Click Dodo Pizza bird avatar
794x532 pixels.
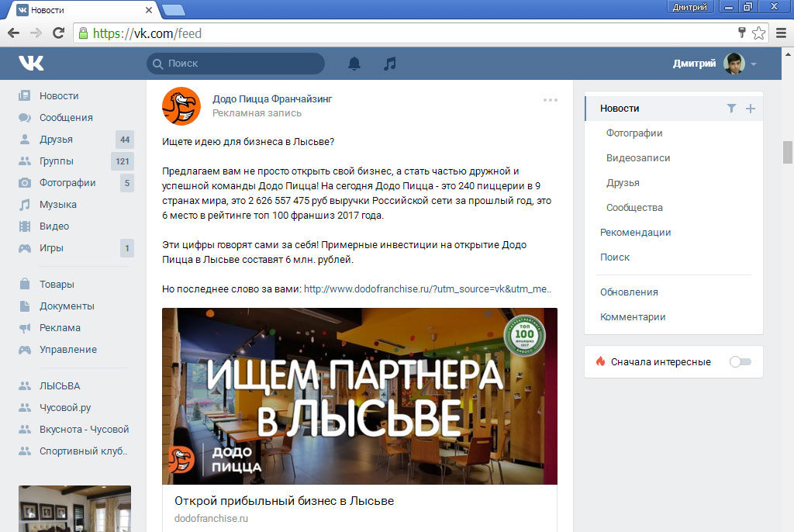[x=181, y=106]
